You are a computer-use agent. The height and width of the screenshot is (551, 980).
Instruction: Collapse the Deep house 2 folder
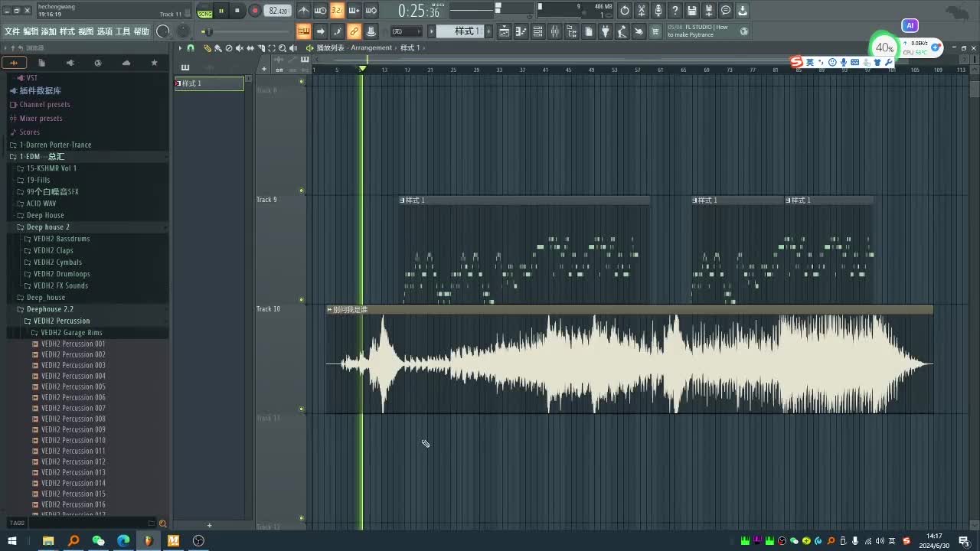(x=21, y=227)
